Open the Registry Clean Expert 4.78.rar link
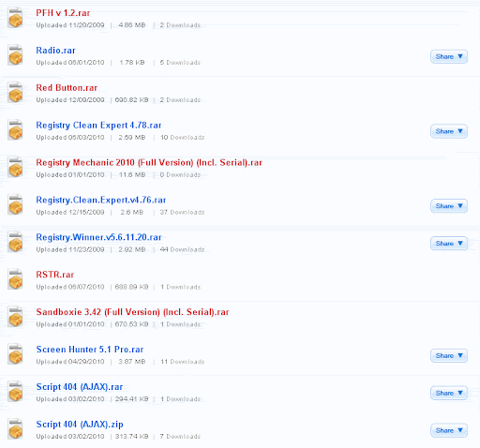Screen dimensions: 480x448 (x=98, y=126)
